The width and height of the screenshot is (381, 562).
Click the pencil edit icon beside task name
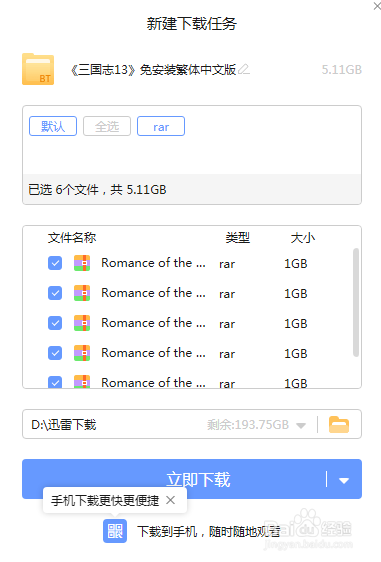coord(244,69)
